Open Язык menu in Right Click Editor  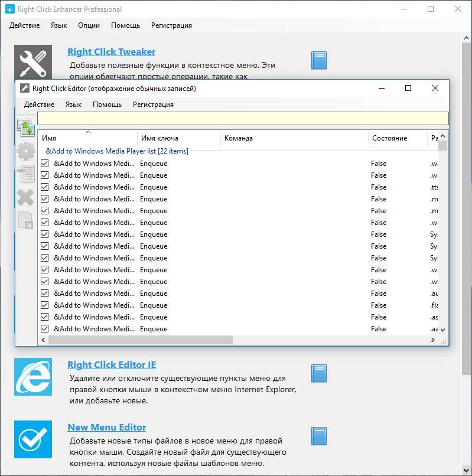(x=73, y=105)
